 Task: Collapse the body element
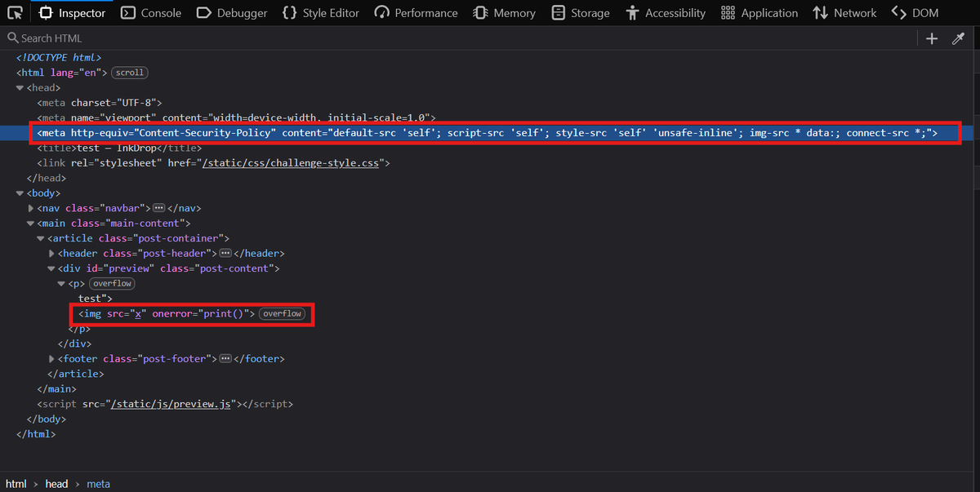pos(20,193)
